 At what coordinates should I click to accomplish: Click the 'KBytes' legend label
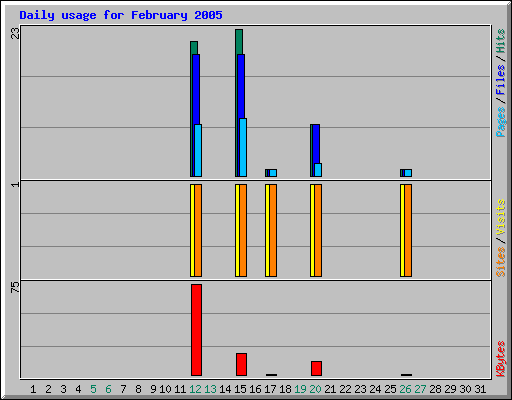tap(500, 359)
